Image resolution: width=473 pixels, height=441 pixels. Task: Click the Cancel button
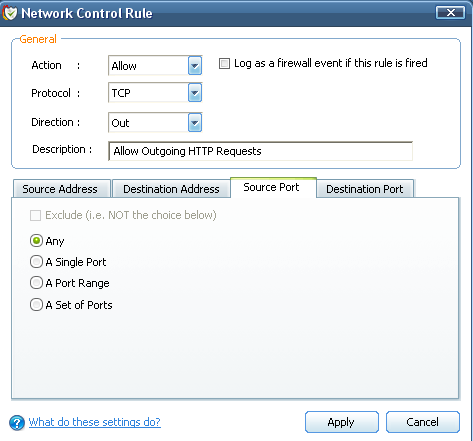pos(423,422)
